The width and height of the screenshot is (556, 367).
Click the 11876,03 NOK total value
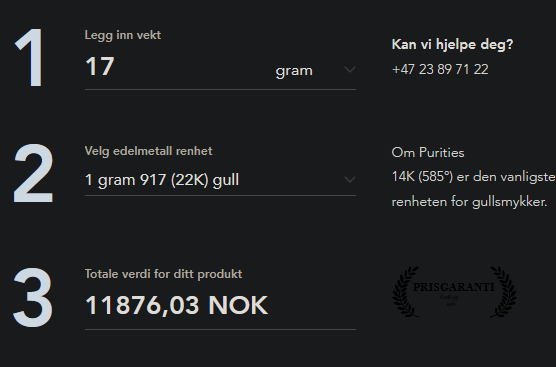[176, 305]
